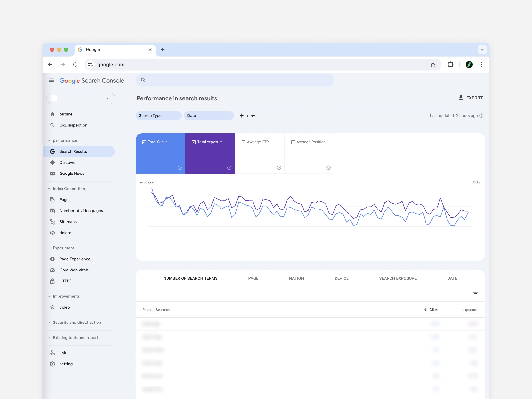
Task: Click the Google News icon
Action: point(52,174)
